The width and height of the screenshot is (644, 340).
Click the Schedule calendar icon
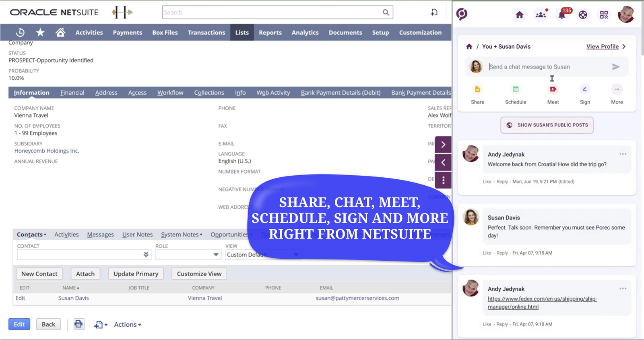[x=516, y=89]
